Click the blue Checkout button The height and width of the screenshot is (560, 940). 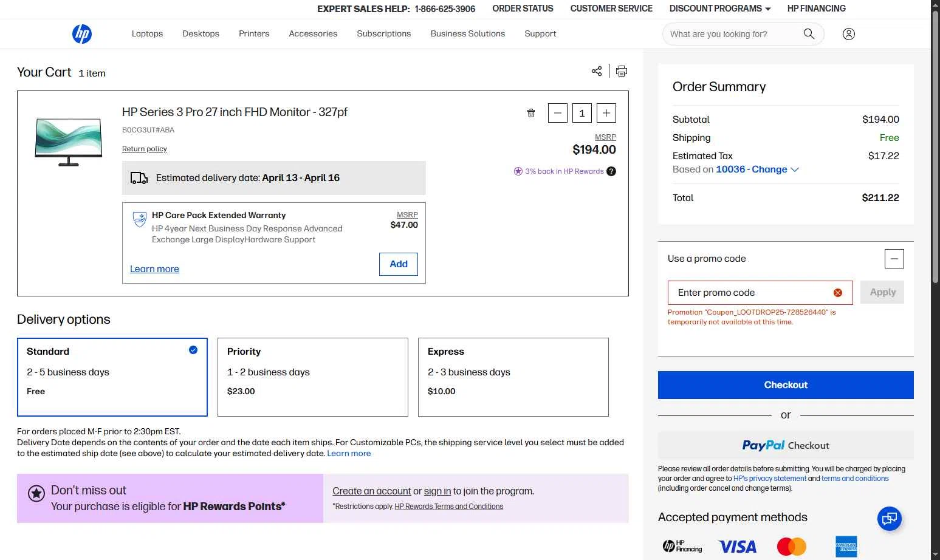(x=786, y=385)
